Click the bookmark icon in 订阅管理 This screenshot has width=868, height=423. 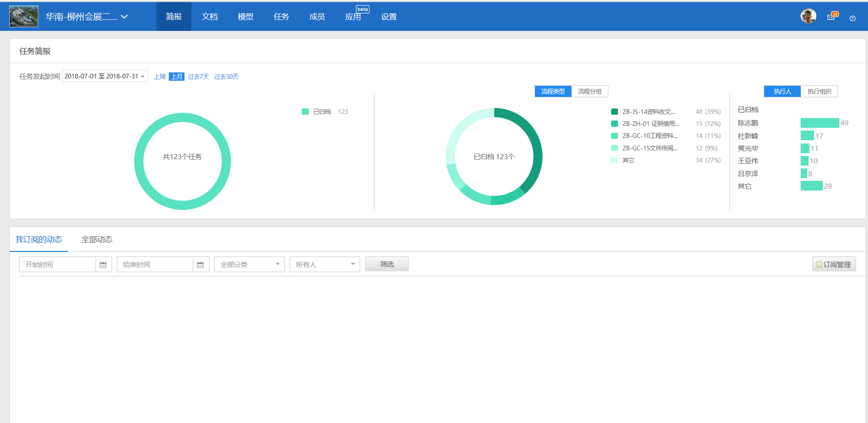click(x=819, y=265)
